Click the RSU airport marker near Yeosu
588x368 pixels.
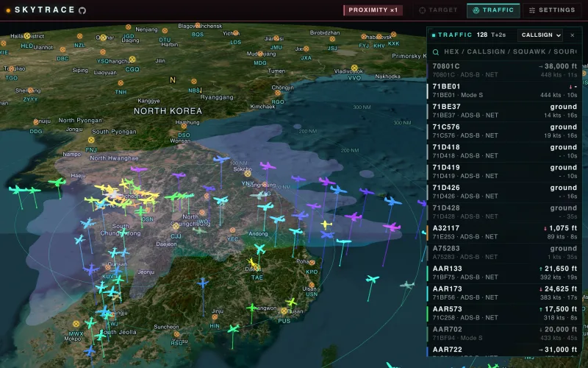(176, 334)
